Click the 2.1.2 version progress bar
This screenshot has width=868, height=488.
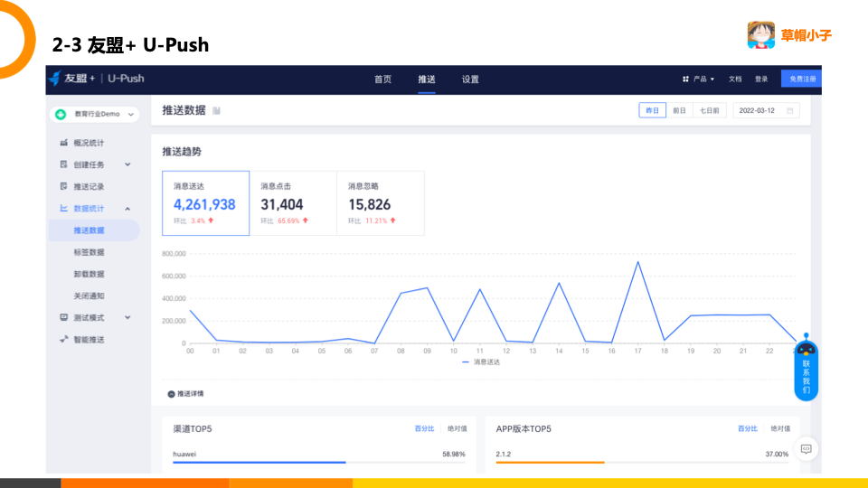coord(642,462)
